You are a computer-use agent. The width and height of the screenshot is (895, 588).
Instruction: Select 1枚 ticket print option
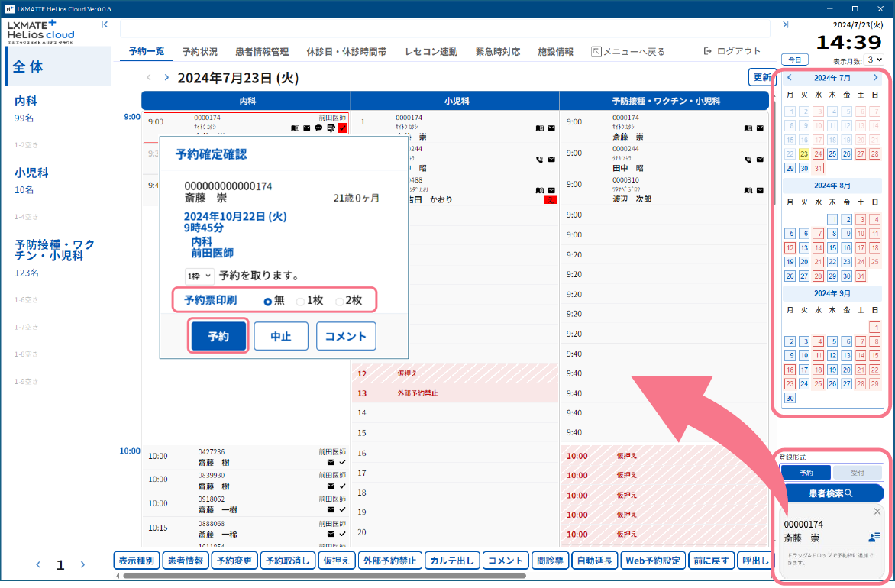click(x=301, y=301)
